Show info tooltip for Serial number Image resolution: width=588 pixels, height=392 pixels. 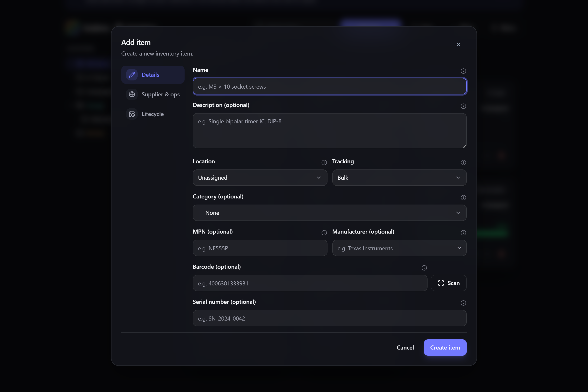[463, 303]
